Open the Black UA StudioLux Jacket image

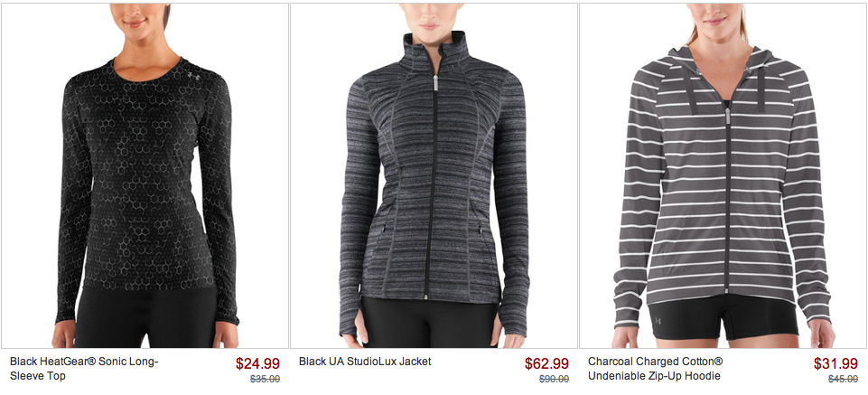pos(434,175)
